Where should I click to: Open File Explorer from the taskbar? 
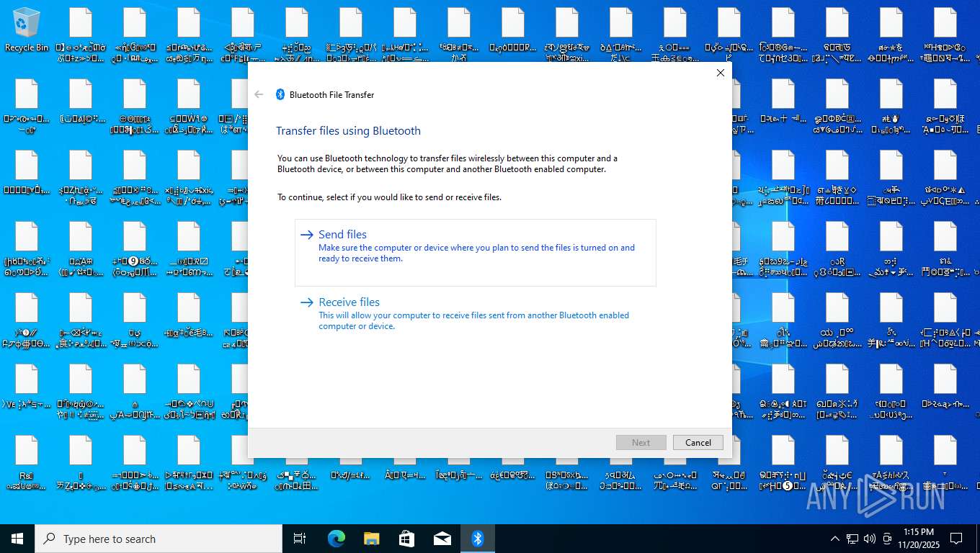point(371,539)
